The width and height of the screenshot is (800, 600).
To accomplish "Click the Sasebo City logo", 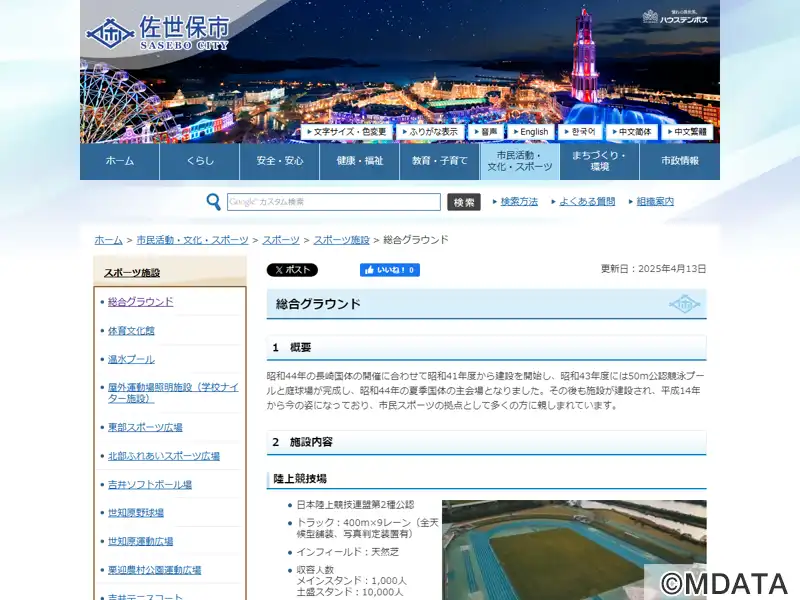I will tap(157, 33).
